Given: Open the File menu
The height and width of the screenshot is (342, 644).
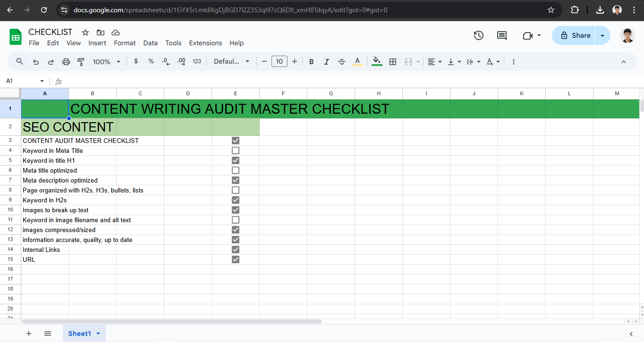Looking at the screenshot, I should click(x=34, y=43).
